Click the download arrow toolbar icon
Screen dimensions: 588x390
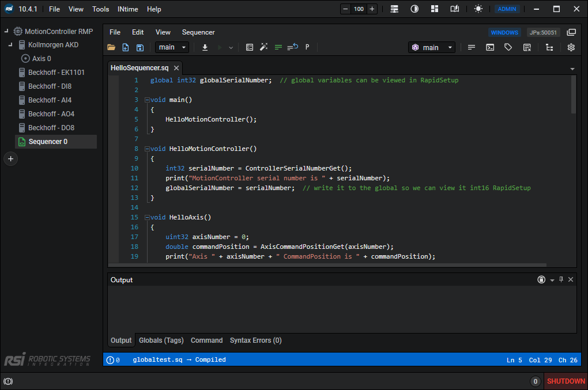[205, 47]
